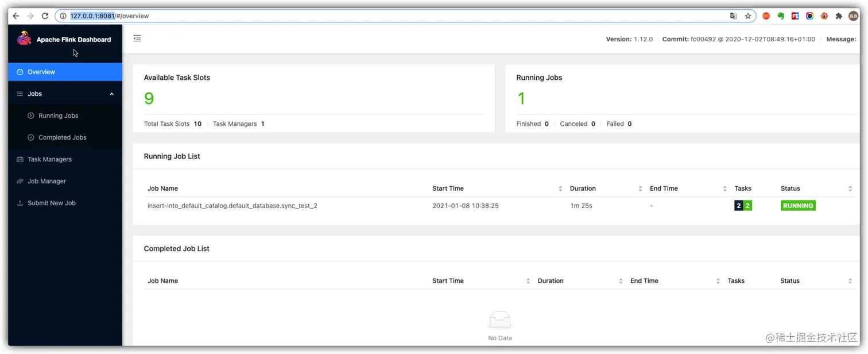The image size is (868, 354).
Task: Sort running jobs by Start Time
Action: point(560,188)
